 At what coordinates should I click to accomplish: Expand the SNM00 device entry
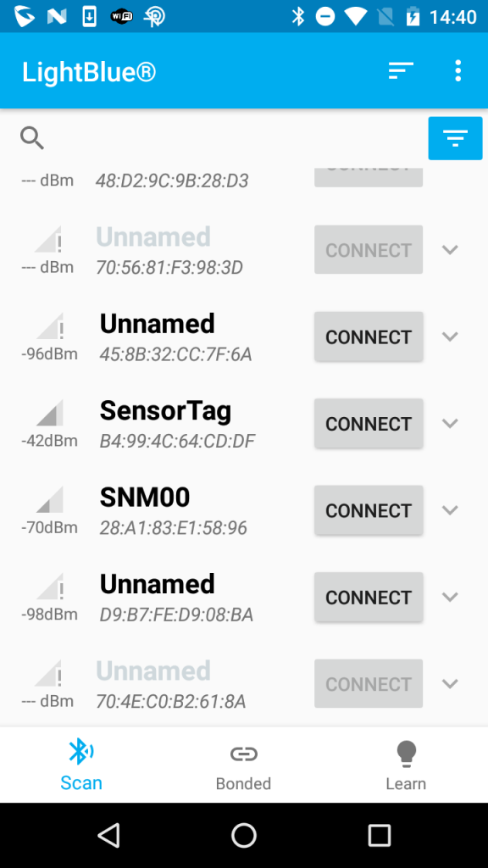(x=450, y=509)
